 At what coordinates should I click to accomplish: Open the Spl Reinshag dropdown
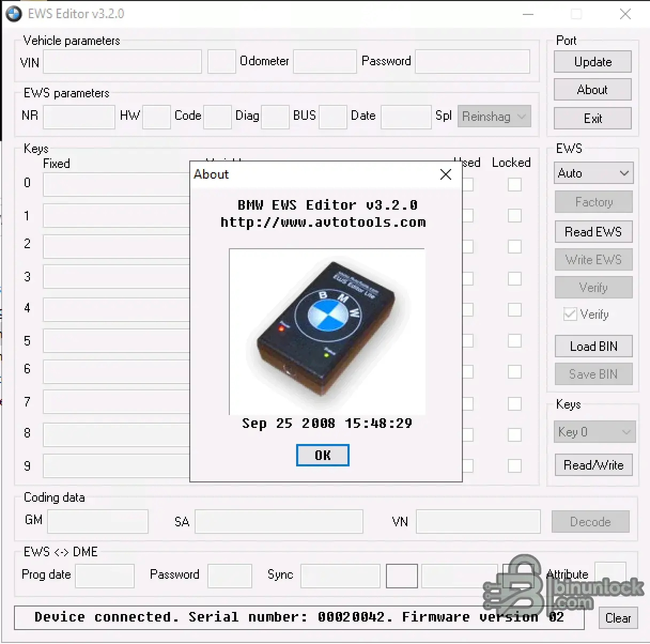[x=494, y=116]
